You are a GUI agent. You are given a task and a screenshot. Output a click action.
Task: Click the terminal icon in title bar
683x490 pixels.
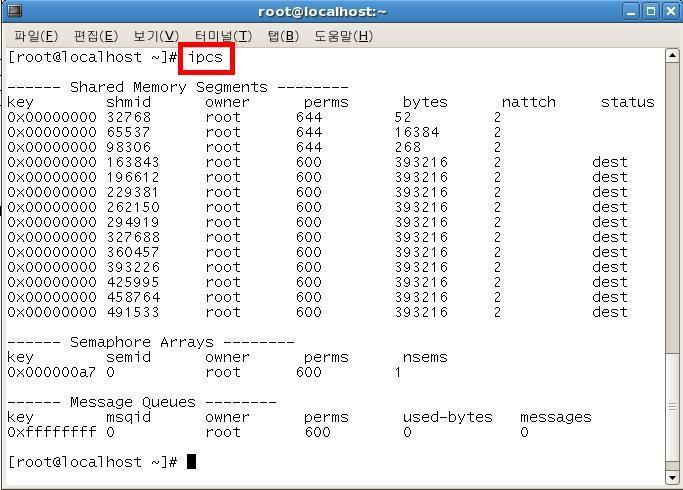[x=14, y=10]
